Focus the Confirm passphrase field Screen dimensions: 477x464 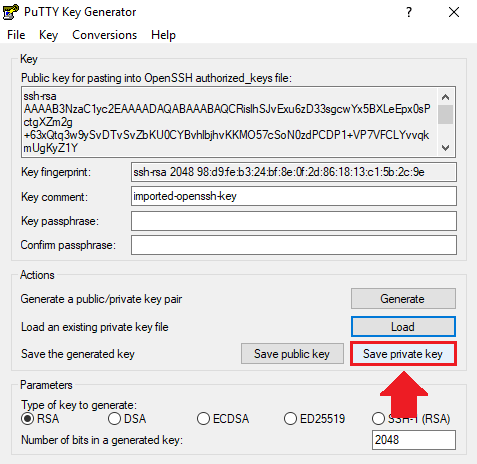(294, 245)
